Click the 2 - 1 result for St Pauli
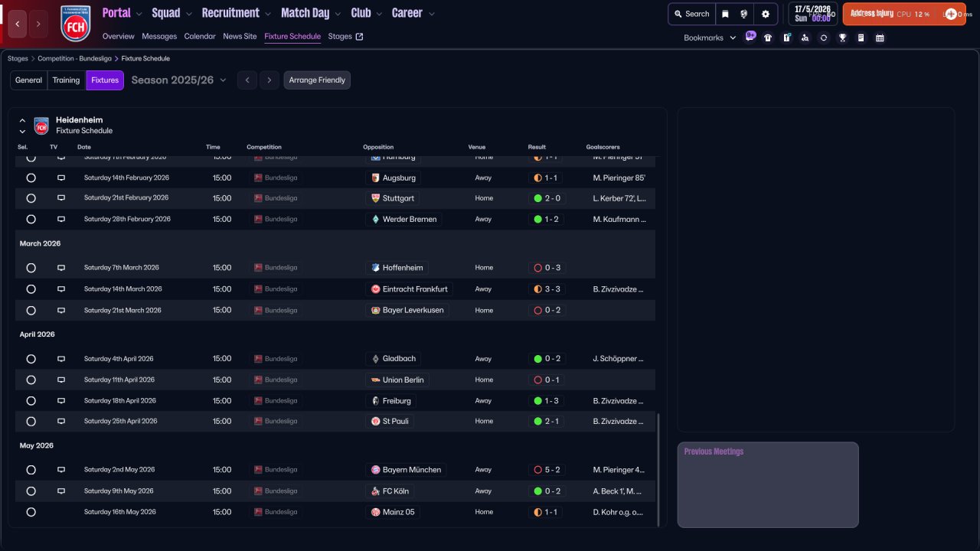Screen dimensions: 980x551 (x=547, y=422)
